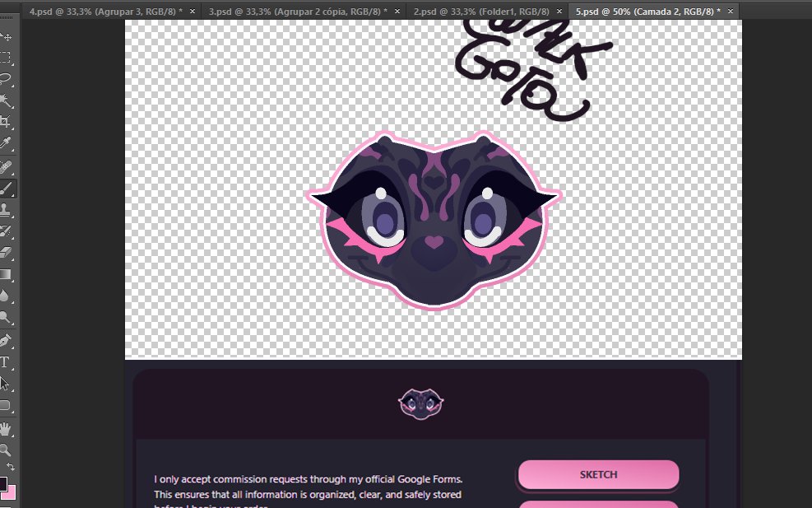
Task: Switch to the 4.psd document tab
Action: (x=105, y=11)
